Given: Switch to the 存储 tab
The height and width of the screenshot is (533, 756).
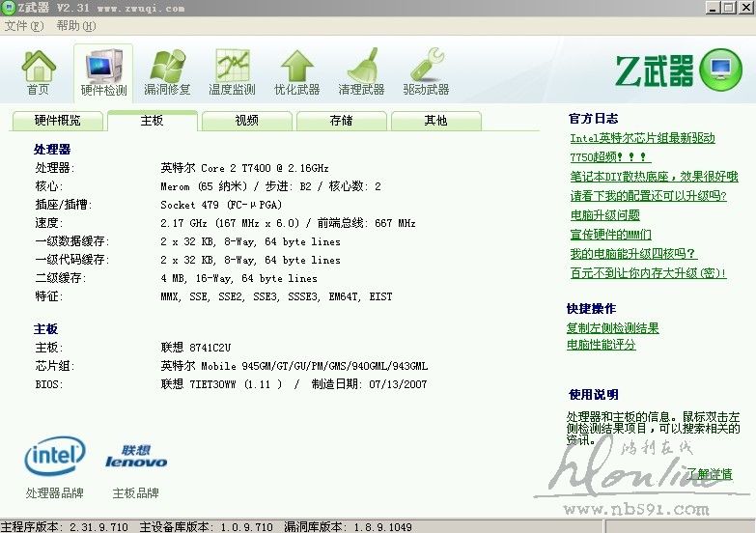Looking at the screenshot, I should pyautogui.click(x=342, y=121).
